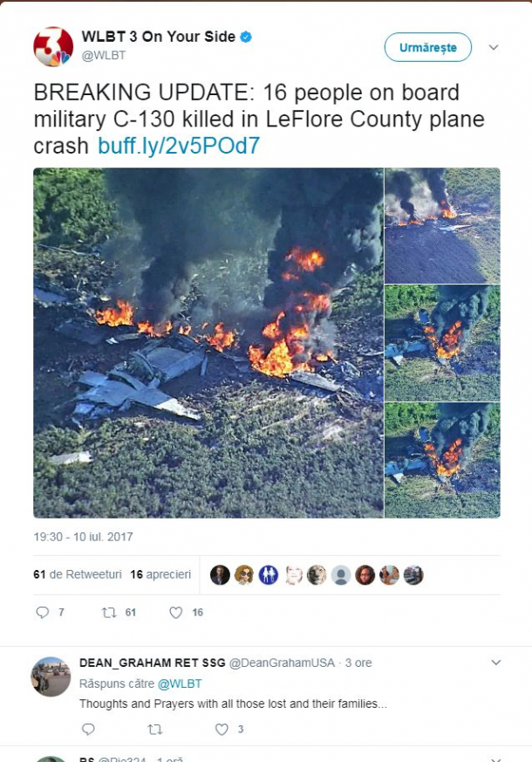Open the tweet timestamp 19:30 - 10 iul. 2017
Viewport: 532px width, 762px height.
coord(83,537)
